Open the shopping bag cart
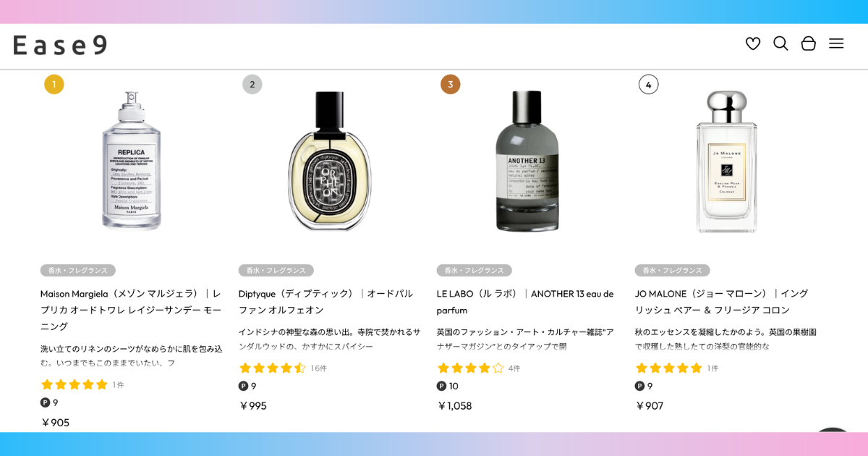Screen dimensions: 868x456 tap(809, 43)
